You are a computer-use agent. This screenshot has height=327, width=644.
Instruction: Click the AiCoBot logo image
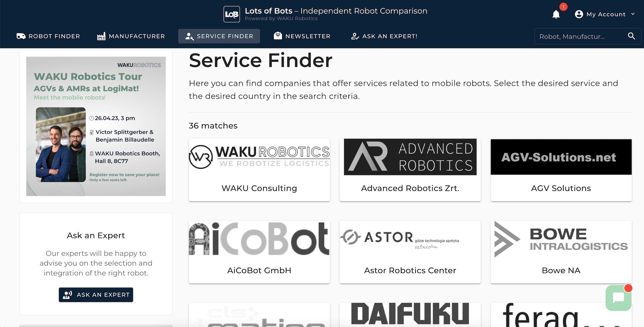pos(259,239)
